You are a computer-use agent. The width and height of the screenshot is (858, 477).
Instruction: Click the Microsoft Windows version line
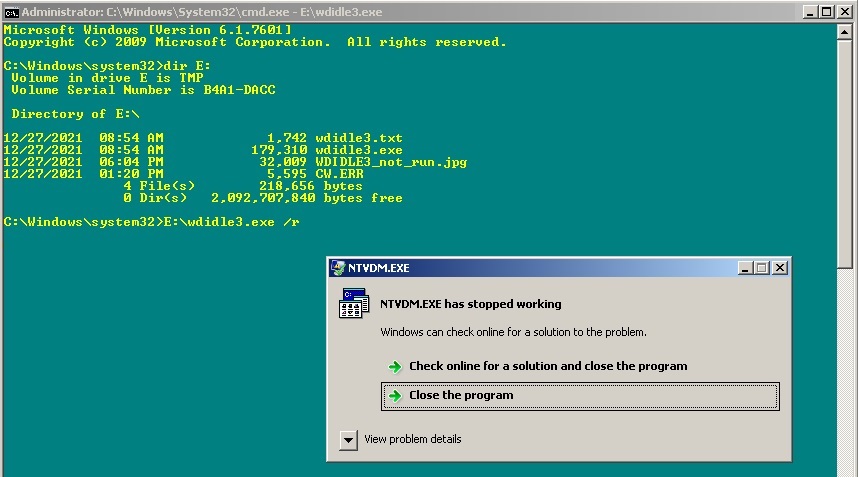tap(148, 30)
